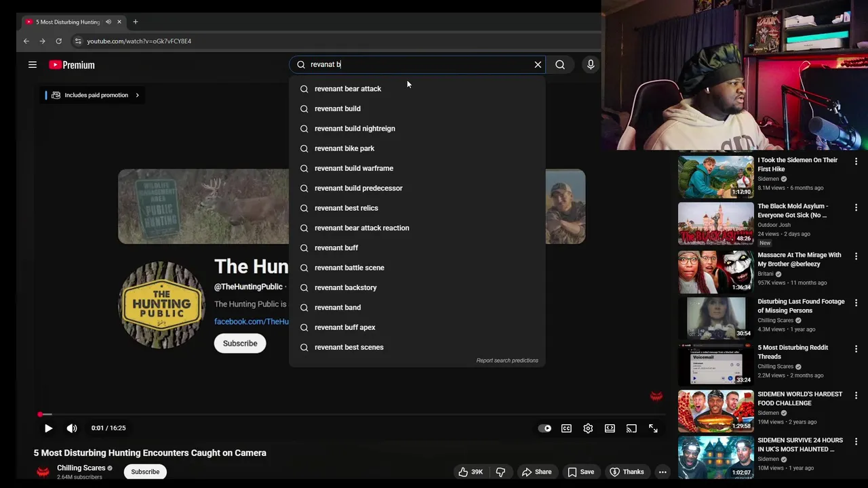Open options for Massacre At The Mirage
The image size is (868, 488).
coord(856,256)
